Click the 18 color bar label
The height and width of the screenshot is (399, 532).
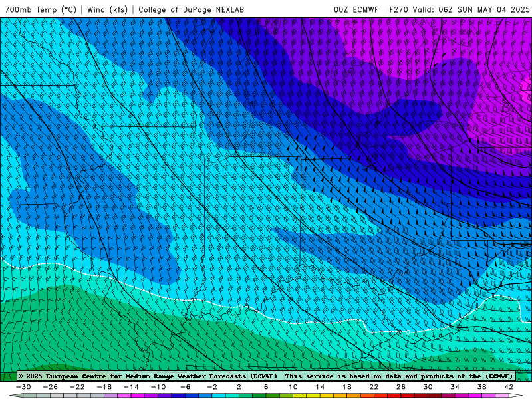click(x=347, y=387)
